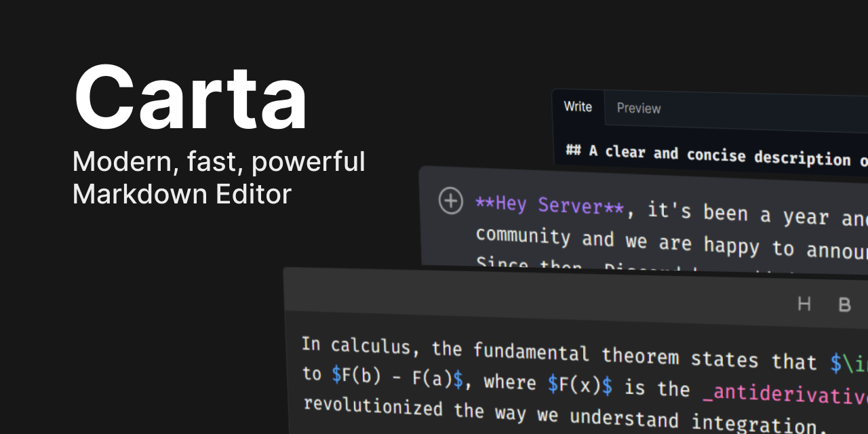Click the "Modern, fast, powerful" tagline
Image resolution: width=868 pixels, height=434 pixels.
click(219, 162)
